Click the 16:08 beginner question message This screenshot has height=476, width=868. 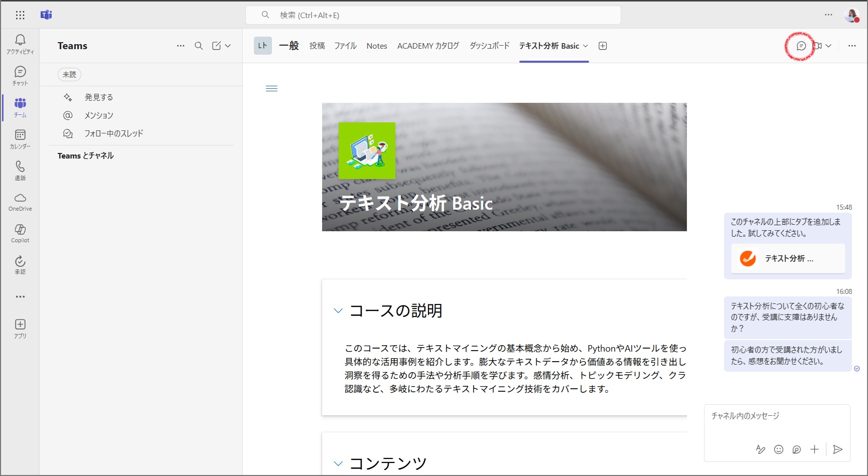point(788,318)
